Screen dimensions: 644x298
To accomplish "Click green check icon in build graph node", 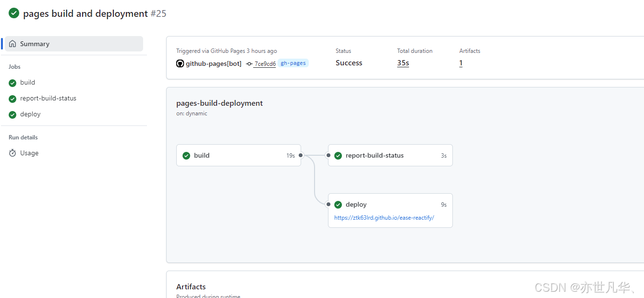I will pos(186,156).
